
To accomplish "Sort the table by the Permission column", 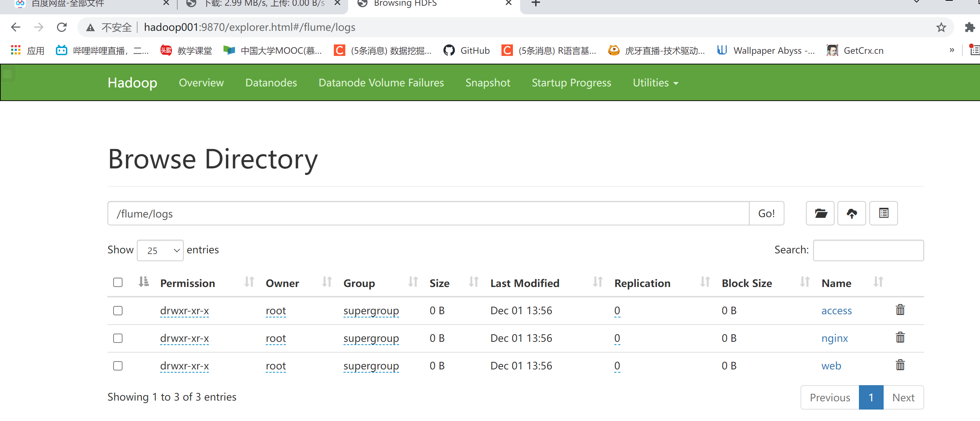I will click(188, 283).
